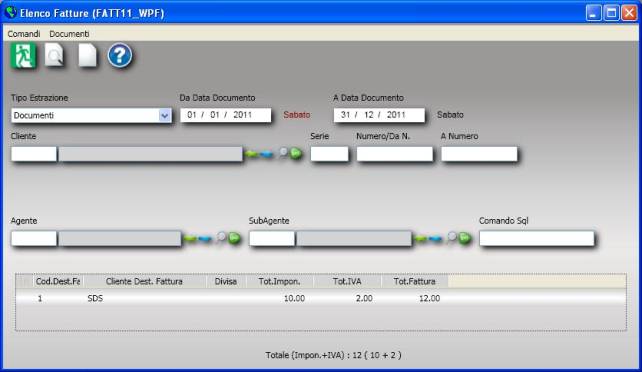The image size is (642, 372).
Task: Click the green exit icon in toolbar
Action: click(23, 56)
